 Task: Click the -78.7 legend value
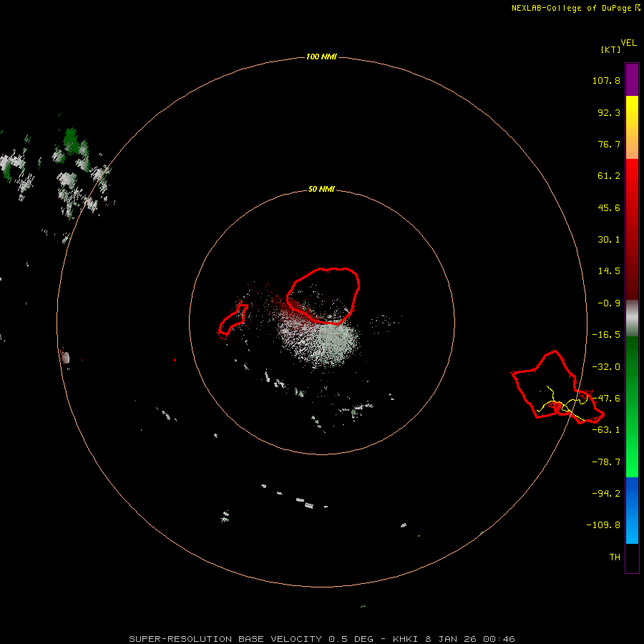pos(606,462)
